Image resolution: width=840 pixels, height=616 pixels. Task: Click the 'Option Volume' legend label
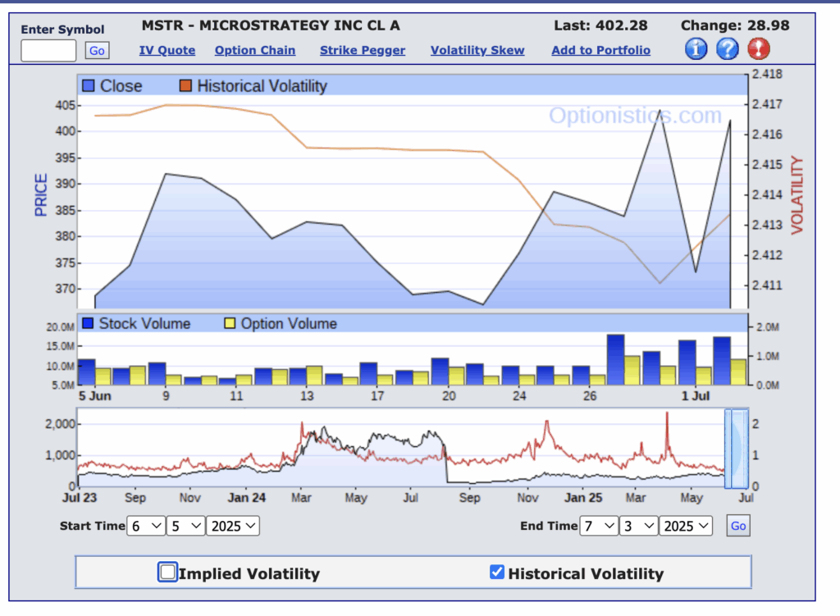pyautogui.click(x=289, y=323)
